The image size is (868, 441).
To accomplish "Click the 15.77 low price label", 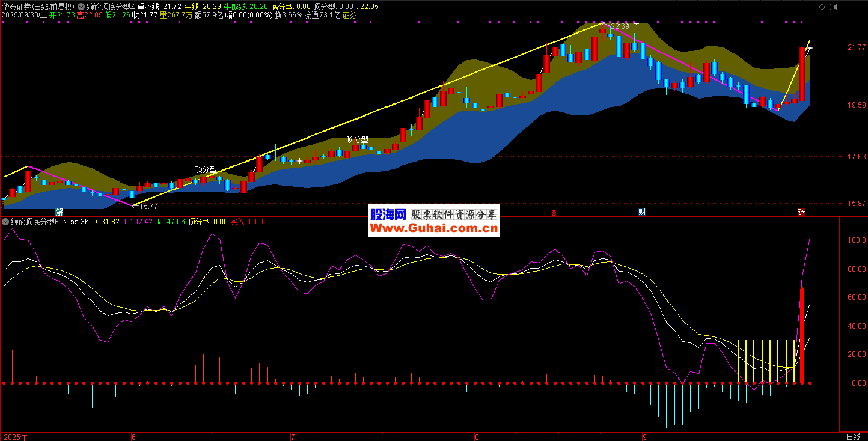I will [x=148, y=207].
